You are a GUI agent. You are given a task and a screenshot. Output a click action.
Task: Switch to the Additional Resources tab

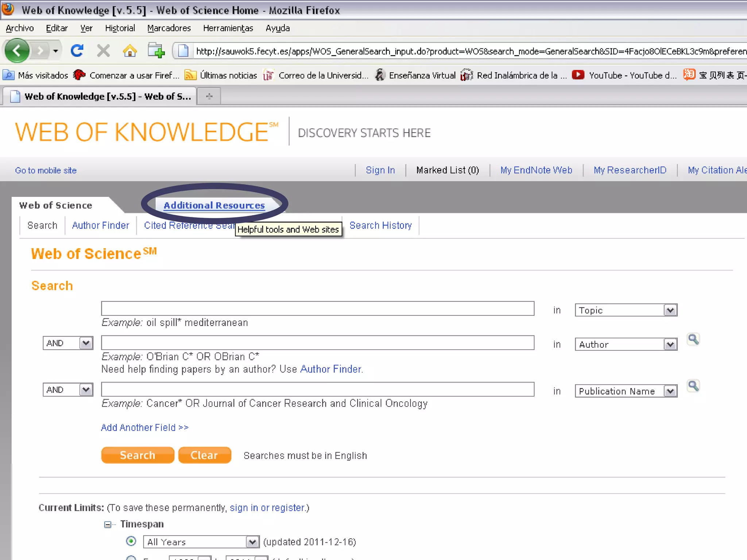(214, 205)
